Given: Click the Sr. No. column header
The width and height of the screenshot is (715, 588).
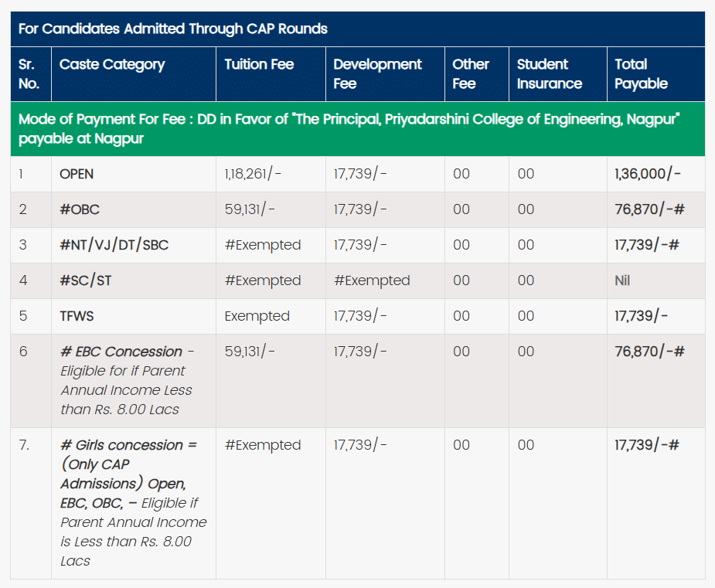Looking at the screenshot, I should coord(29,74).
